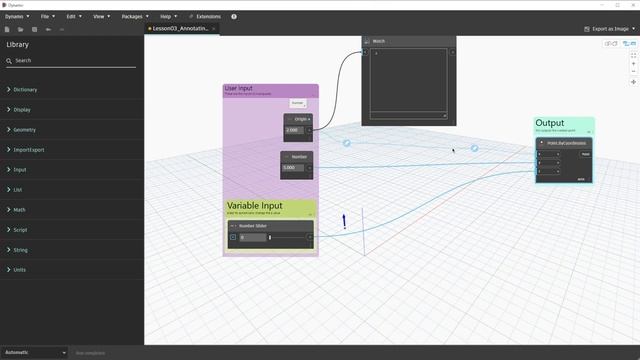This screenshot has width=640, height=360.
Task: Click the User Input group title
Action: 238,88
